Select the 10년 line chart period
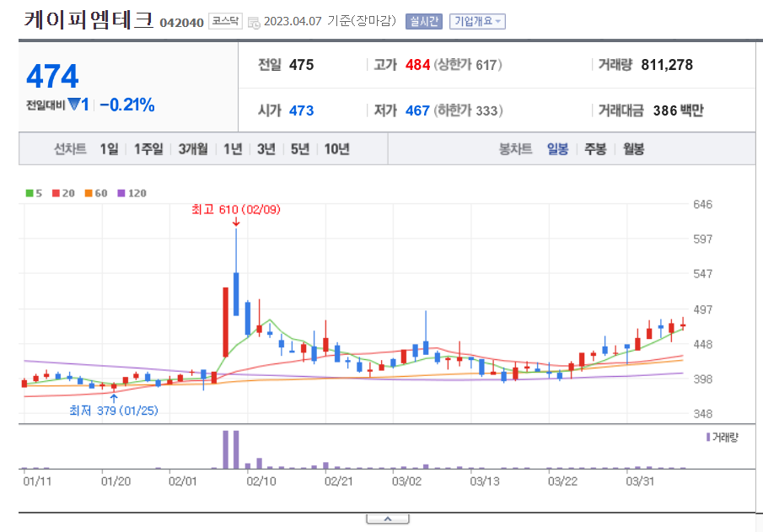Image resolution: width=763 pixels, height=532 pixels. point(336,149)
